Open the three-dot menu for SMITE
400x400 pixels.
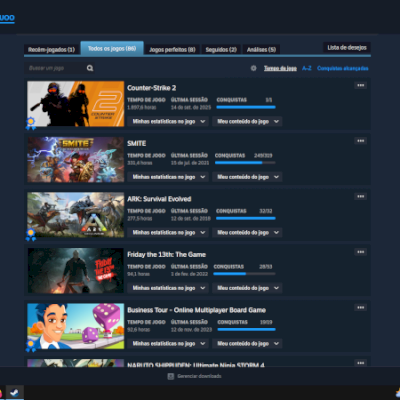click(x=361, y=141)
